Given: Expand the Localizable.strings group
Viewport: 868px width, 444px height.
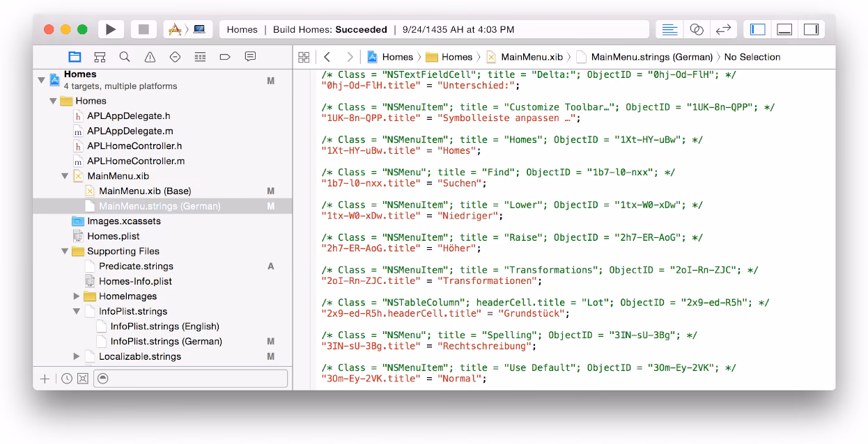Looking at the screenshot, I should 77,356.
